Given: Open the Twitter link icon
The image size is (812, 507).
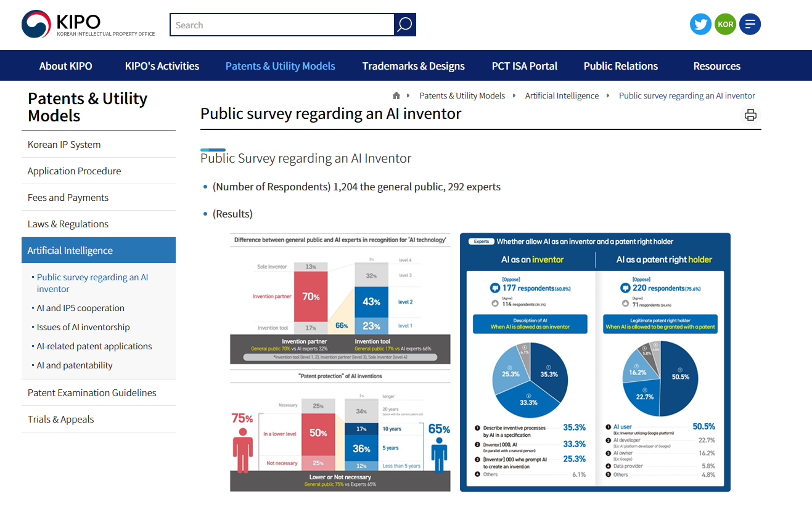Looking at the screenshot, I should click(700, 25).
